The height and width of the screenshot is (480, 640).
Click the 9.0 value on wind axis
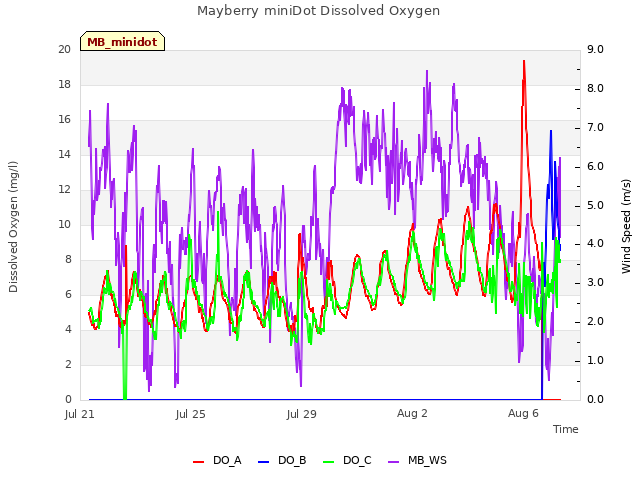click(x=596, y=49)
